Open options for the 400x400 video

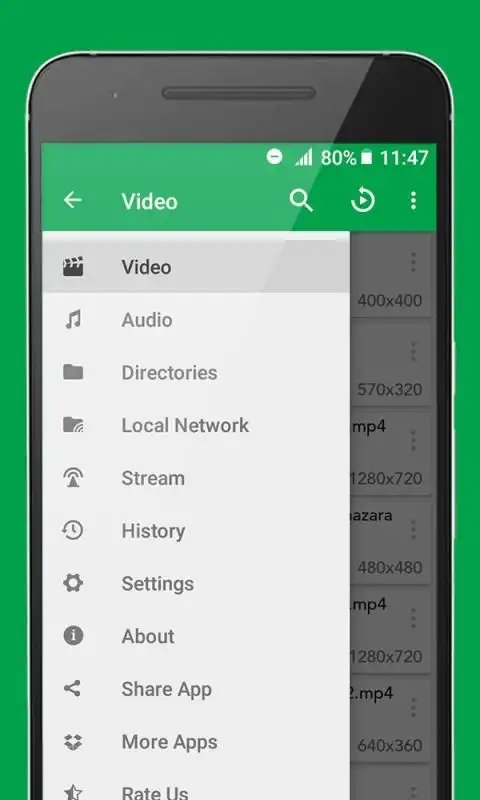(x=413, y=262)
